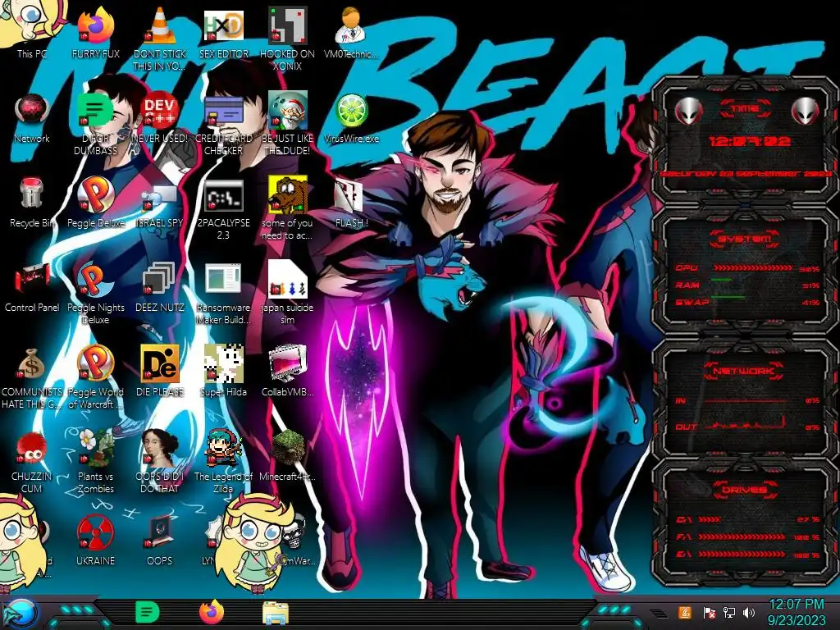Open the DIE PLEASE shortcut
Viewport: 840px width, 630px height.
click(160, 371)
